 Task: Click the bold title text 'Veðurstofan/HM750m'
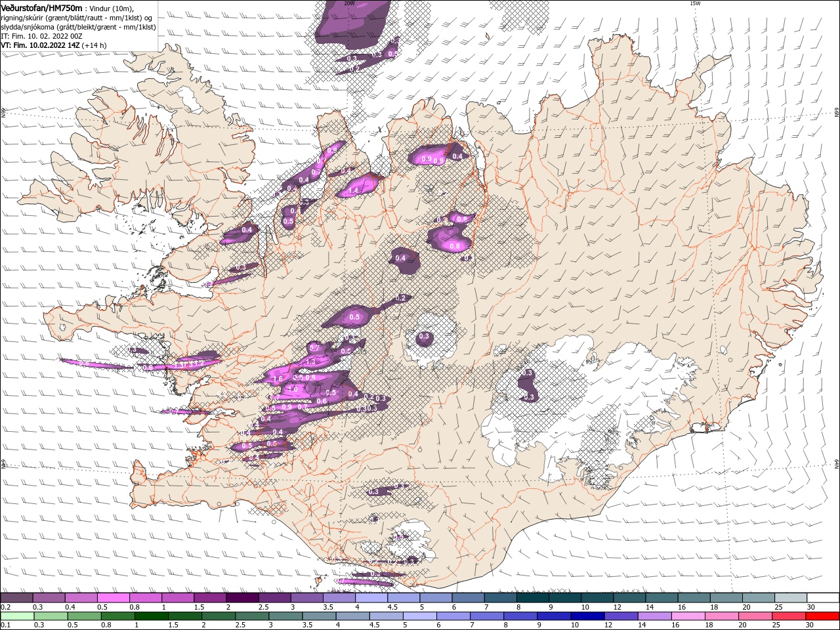(x=41, y=8)
